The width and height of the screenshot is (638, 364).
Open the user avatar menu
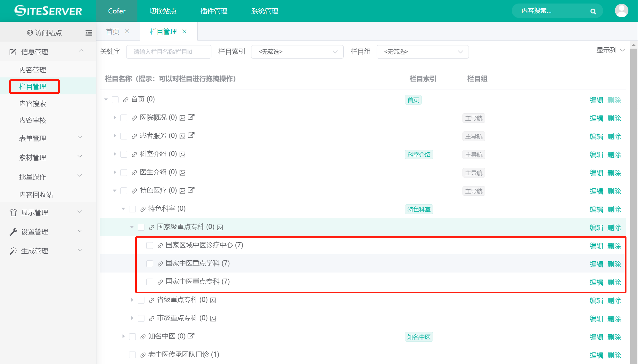621,11
